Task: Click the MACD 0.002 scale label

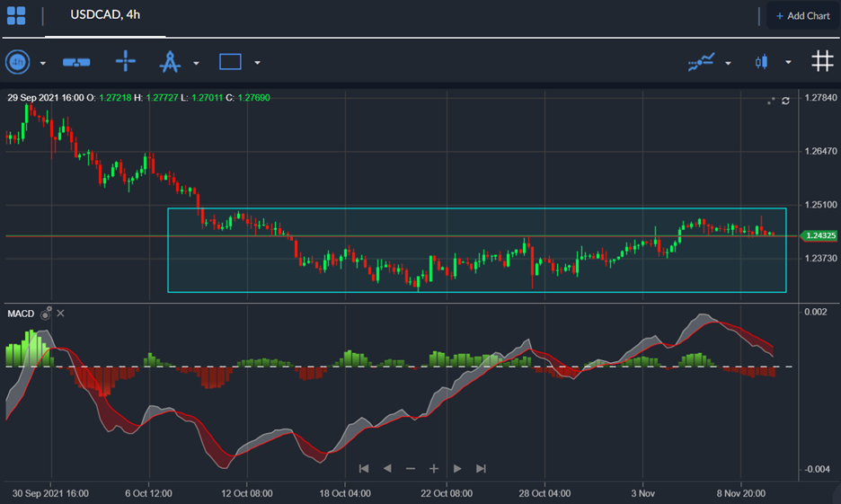Action: pos(815,312)
